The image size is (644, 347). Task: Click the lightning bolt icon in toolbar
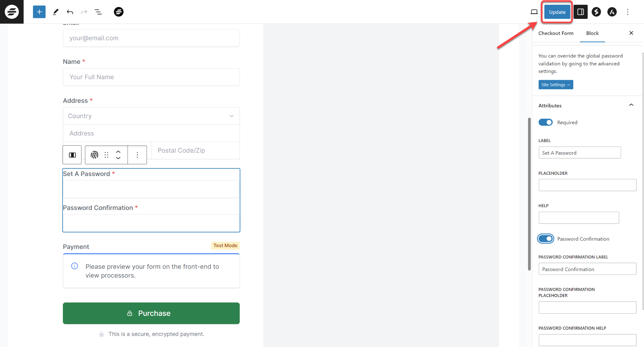click(x=596, y=12)
